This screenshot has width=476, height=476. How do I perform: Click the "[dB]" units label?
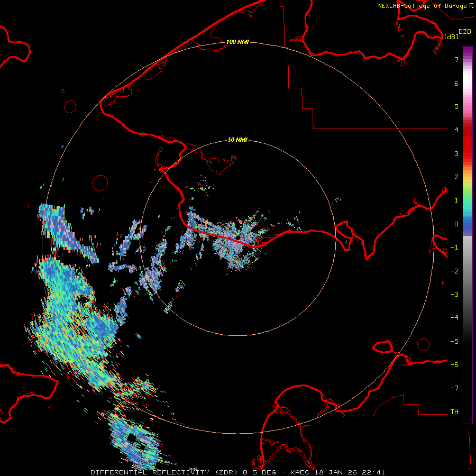[x=452, y=36]
